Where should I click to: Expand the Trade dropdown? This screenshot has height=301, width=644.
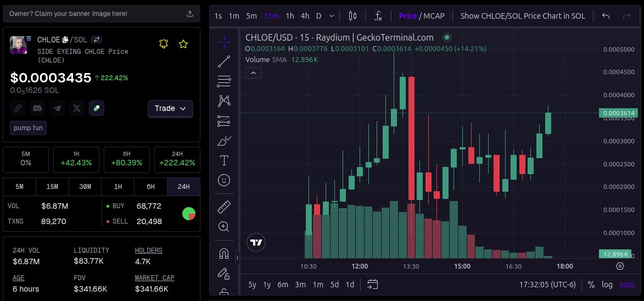(170, 108)
